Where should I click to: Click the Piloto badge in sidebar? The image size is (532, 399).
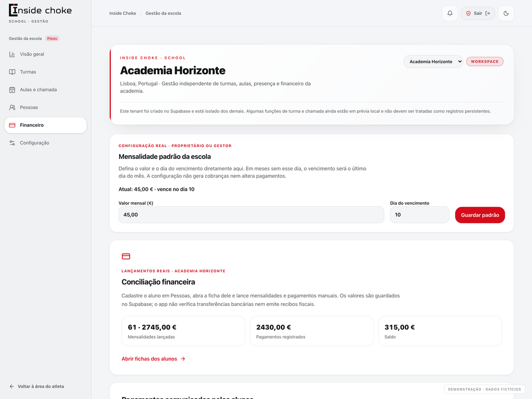coord(52,38)
